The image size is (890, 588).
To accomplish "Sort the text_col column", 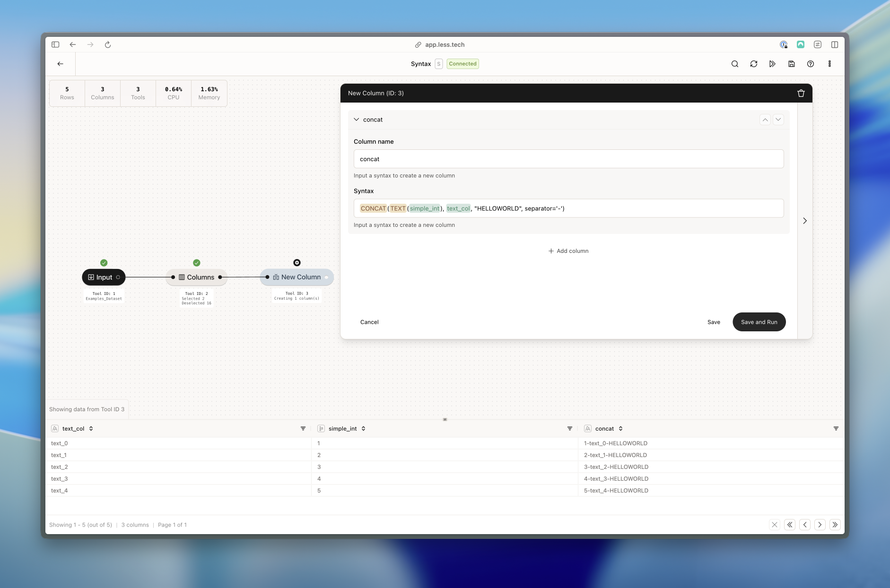I will click(x=91, y=429).
